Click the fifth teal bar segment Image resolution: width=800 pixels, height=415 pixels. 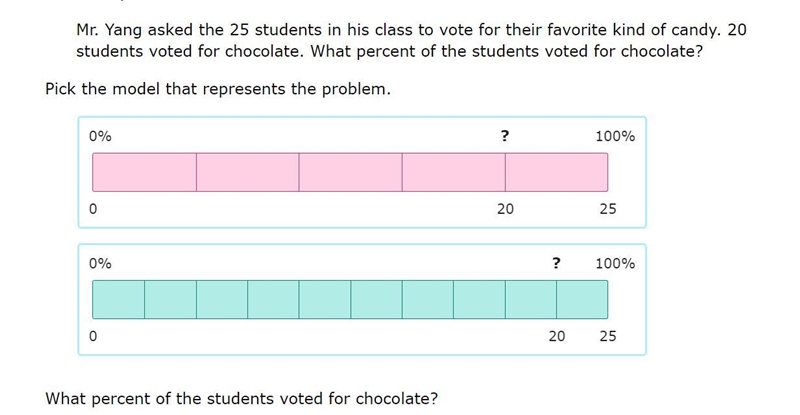[324, 300]
